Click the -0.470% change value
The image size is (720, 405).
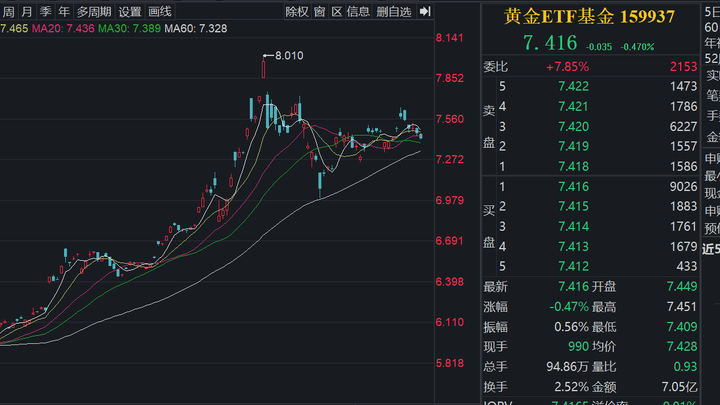coord(637,47)
